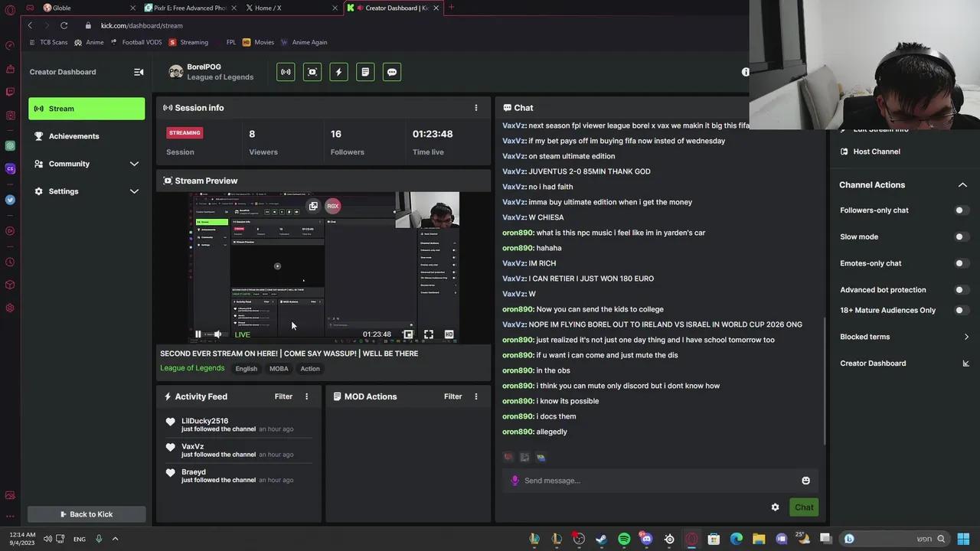Toggle Emotes-only chat
This screenshot has height=551, width=980.
(x=960, y=263)
